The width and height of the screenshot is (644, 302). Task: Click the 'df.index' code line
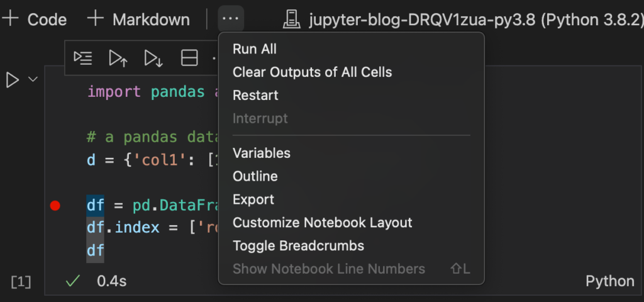[152, 227]
